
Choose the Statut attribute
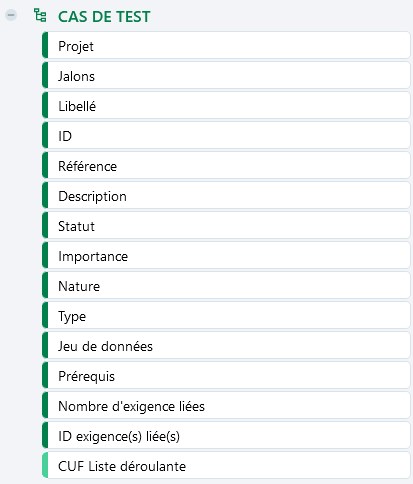(226, 226)
